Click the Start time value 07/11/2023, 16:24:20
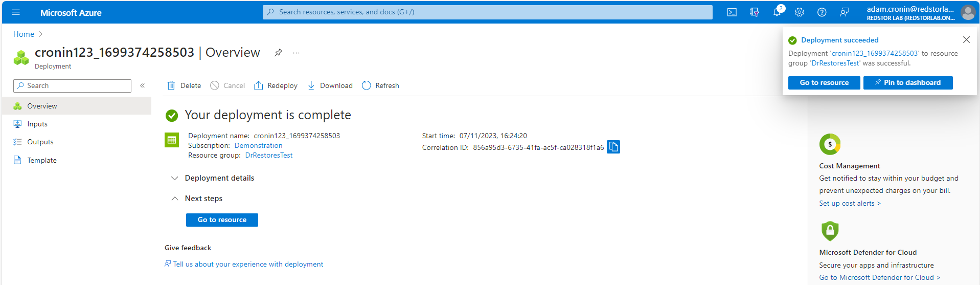The width and height of the screenshot is (980, 285). coord(493,136)
